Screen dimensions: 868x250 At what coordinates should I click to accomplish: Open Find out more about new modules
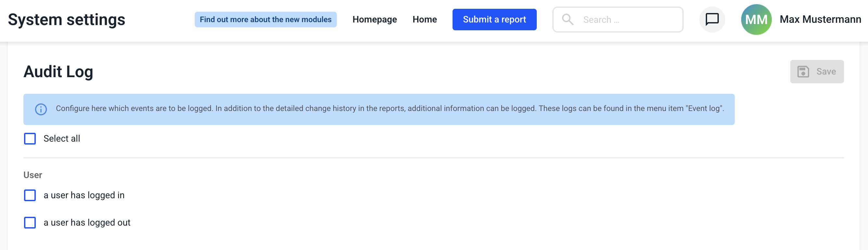(266, 20)
